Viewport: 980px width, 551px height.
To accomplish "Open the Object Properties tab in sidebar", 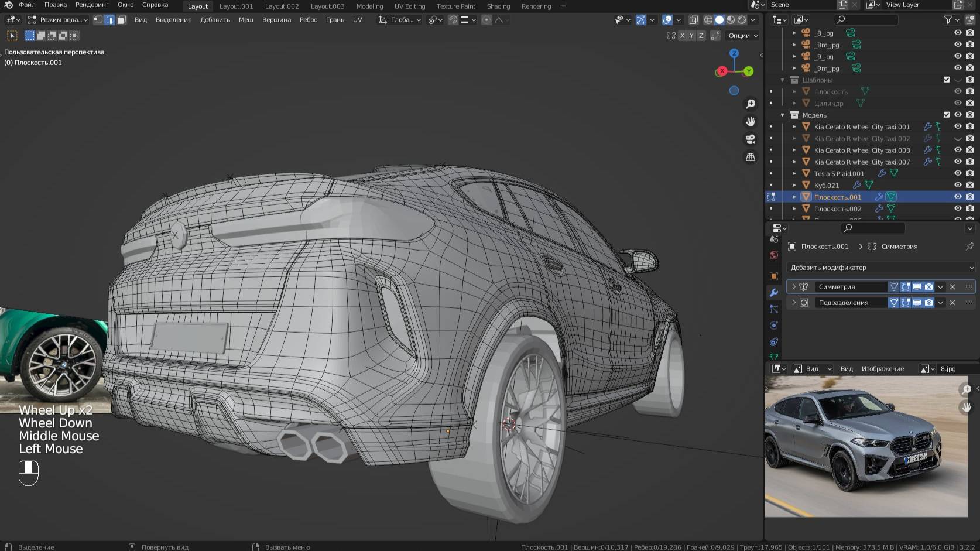I will tap(773, 276).
